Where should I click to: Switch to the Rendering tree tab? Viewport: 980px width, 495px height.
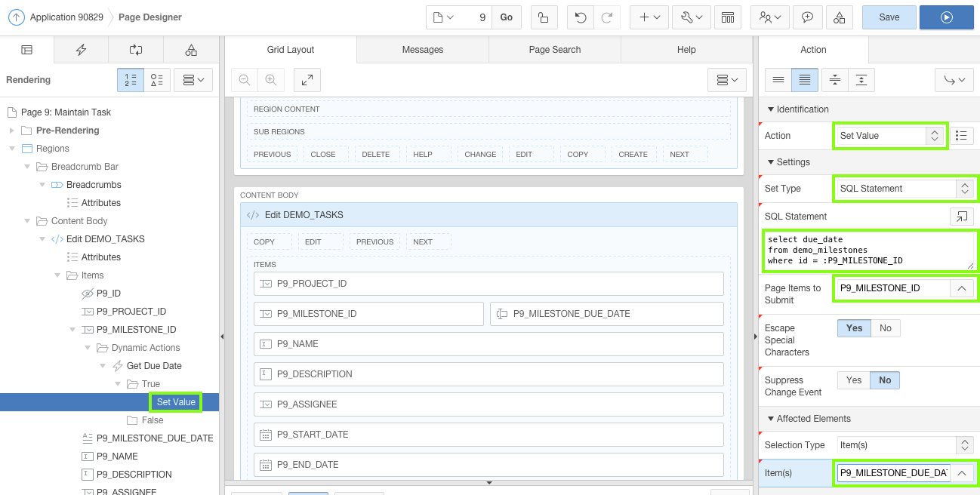[x=26, y=50]
